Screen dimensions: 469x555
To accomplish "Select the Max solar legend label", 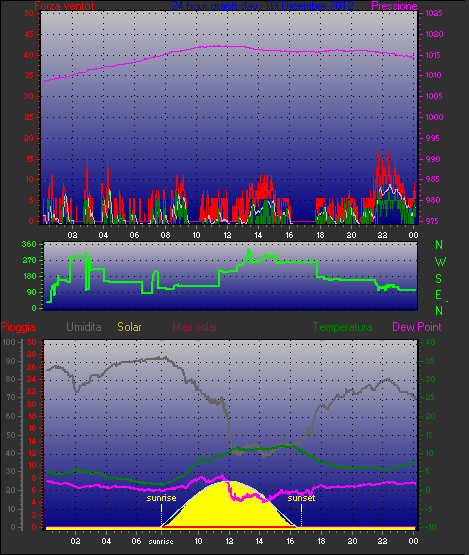I will tap(195, 327).
